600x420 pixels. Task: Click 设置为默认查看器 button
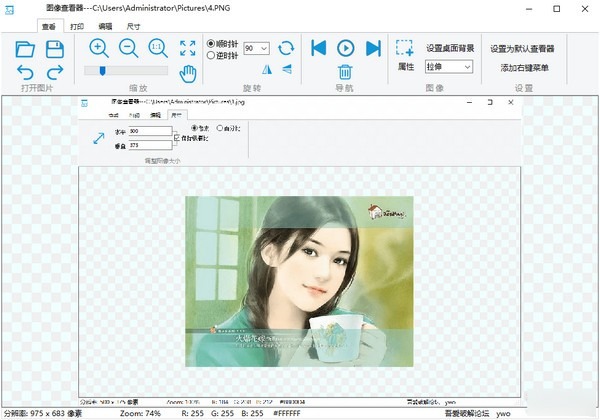pyautogui.click(x=522, y=49)
